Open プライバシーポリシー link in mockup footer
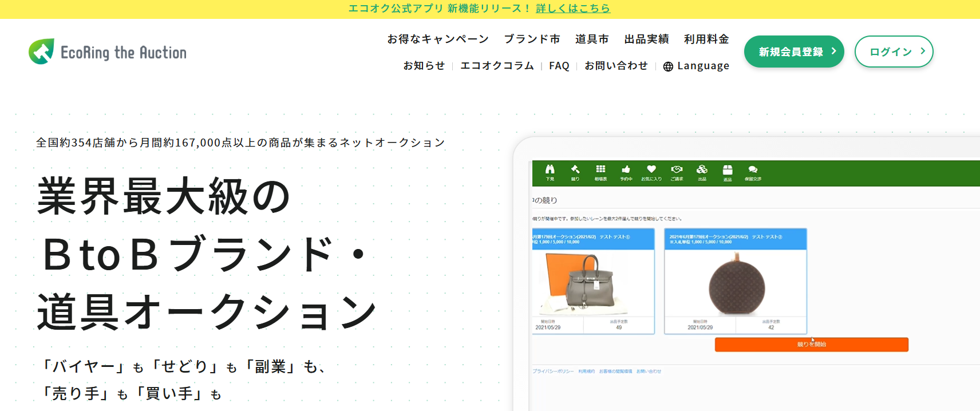The width and height of the screenshot is (980, 411). 553,372
